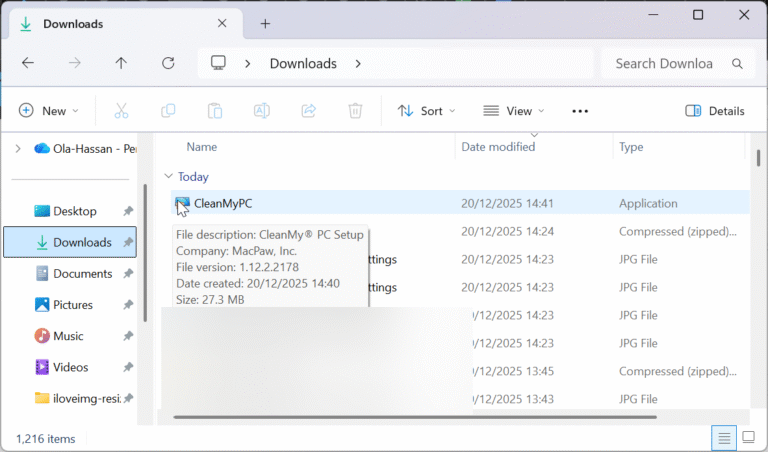Refresh the Downloads folder view

(168, 63)
